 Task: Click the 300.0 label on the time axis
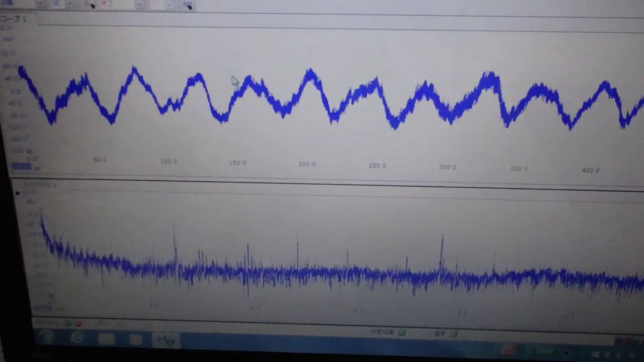[x=447, y=167]
